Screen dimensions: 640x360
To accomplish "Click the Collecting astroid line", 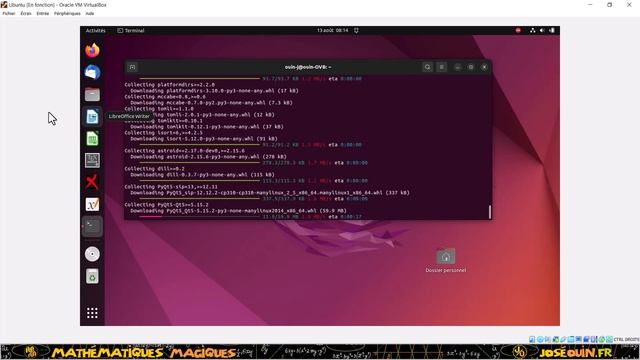I will tap(184, 151).
